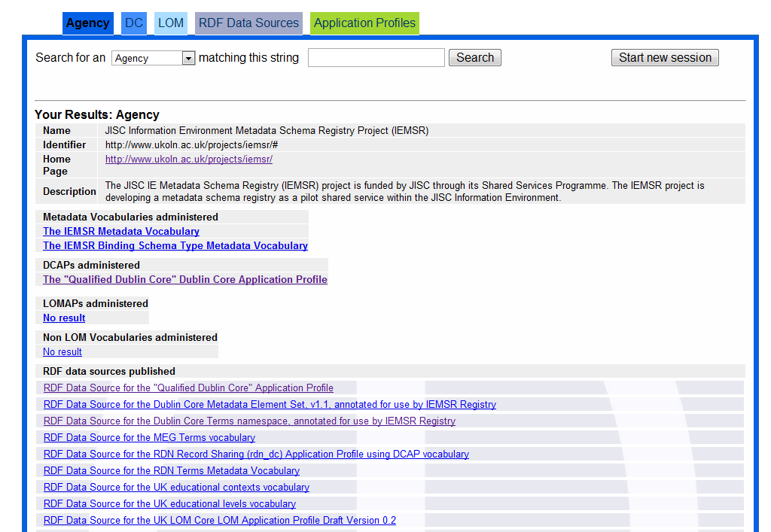Click the 'Metadata Vocabularies administered' heading
This screenshot has height=532, width=771.
coord(130,217)
